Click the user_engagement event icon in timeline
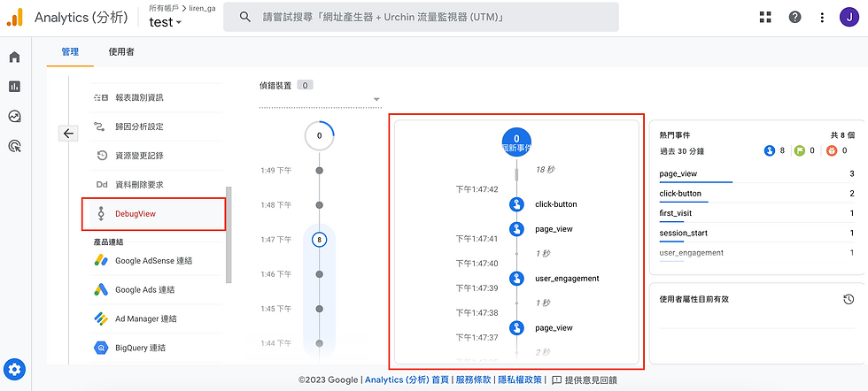Screen dimensions: 868x391 pos(516,278)
